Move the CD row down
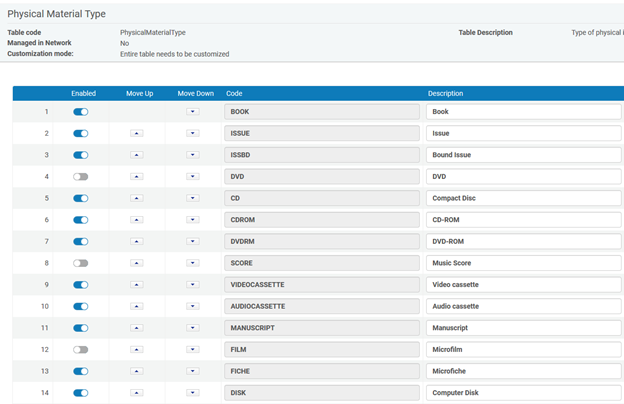Image resolution: width=624 pixels, height=404 pixels. point(193,198)
